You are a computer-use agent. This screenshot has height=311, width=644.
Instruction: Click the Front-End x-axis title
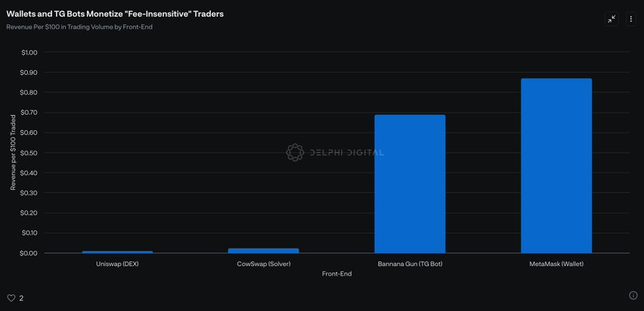(336, 274)
